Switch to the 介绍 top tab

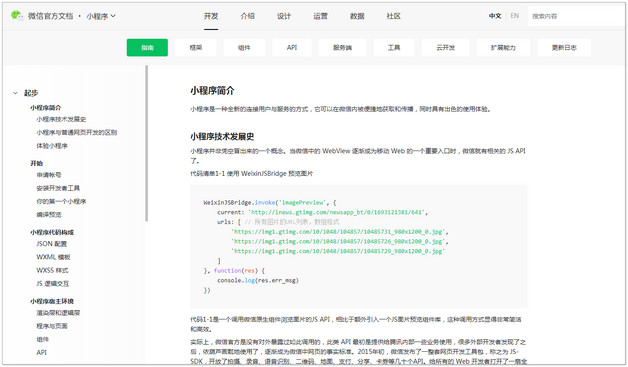(248, 16)
